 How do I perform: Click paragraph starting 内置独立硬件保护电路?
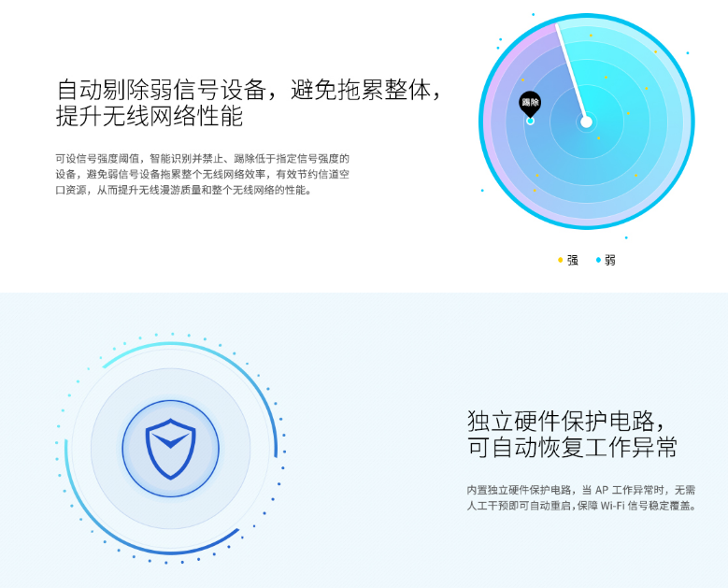(x=582, y=498)
